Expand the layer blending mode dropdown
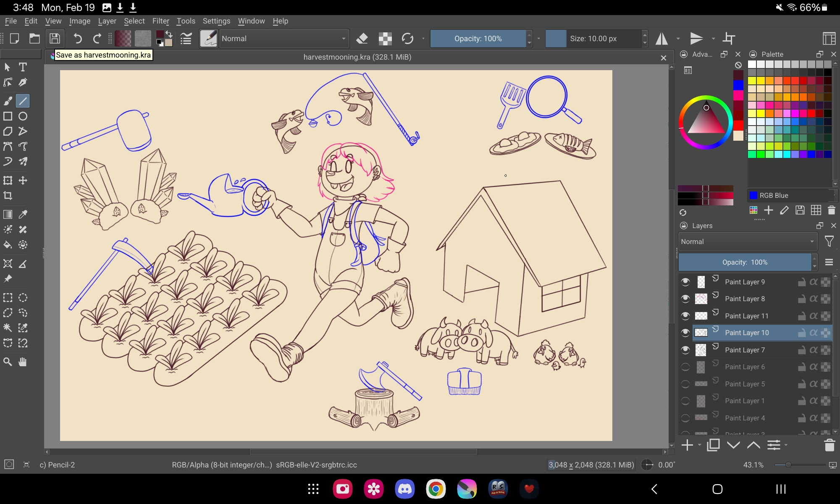Image resolution: width=840 pixels, height=504 pixels. [x=747, y=241]
